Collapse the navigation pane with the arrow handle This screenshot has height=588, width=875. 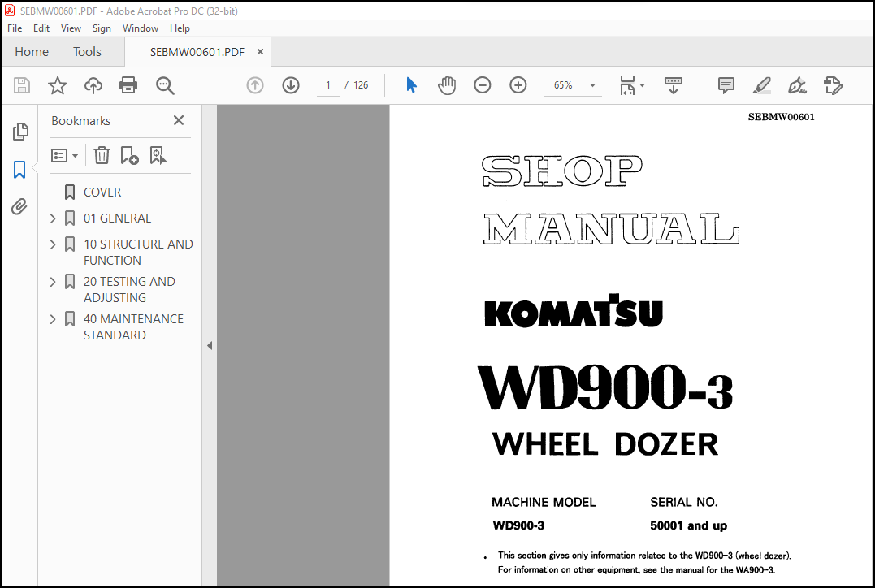pyautogui.click(x=210, y=346)
